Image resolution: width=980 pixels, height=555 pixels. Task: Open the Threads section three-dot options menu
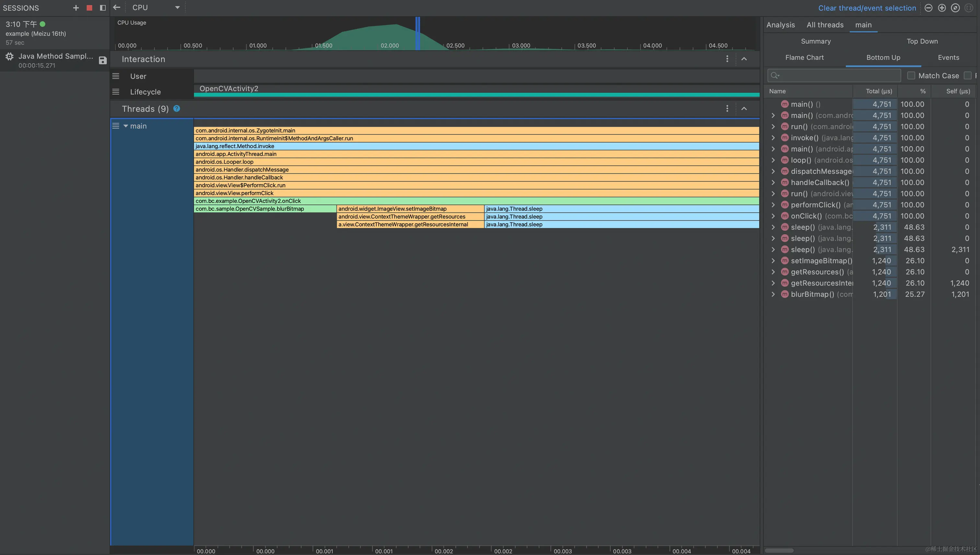727,109
